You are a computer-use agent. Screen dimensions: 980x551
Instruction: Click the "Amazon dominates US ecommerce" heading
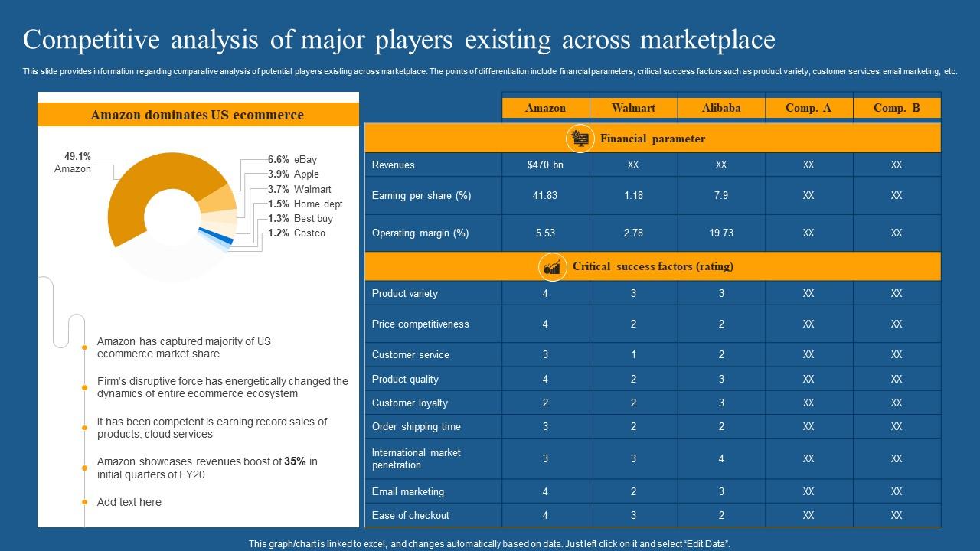tap(198, 115)
